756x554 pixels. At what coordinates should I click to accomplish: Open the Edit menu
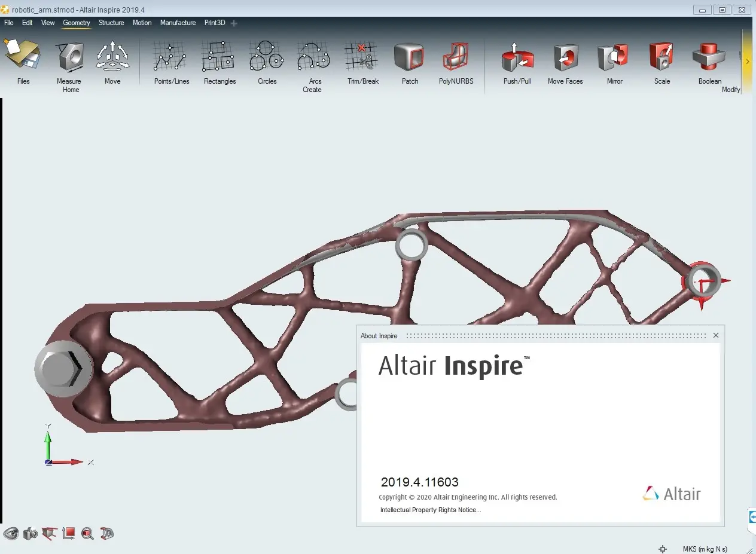tap(28, 23)
